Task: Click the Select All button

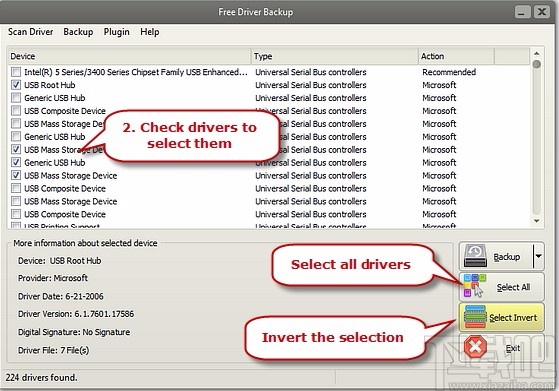Action: pyautogui.click(x=502, y=287)
